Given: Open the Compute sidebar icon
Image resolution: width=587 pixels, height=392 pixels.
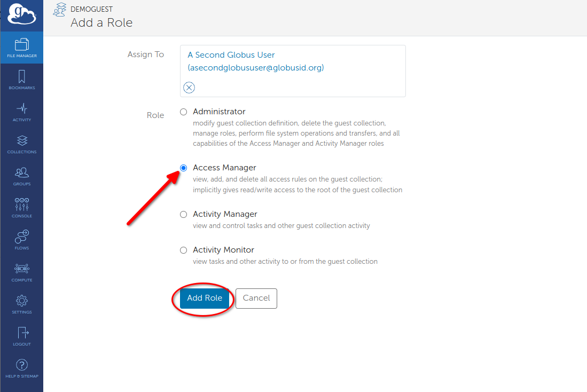Looking at the screenshot, I should click(22, 272).
